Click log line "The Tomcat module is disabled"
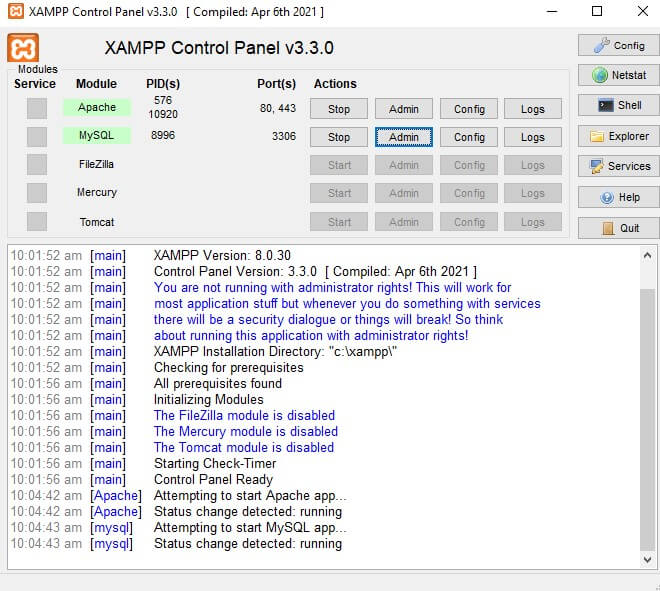 point(244,447)
